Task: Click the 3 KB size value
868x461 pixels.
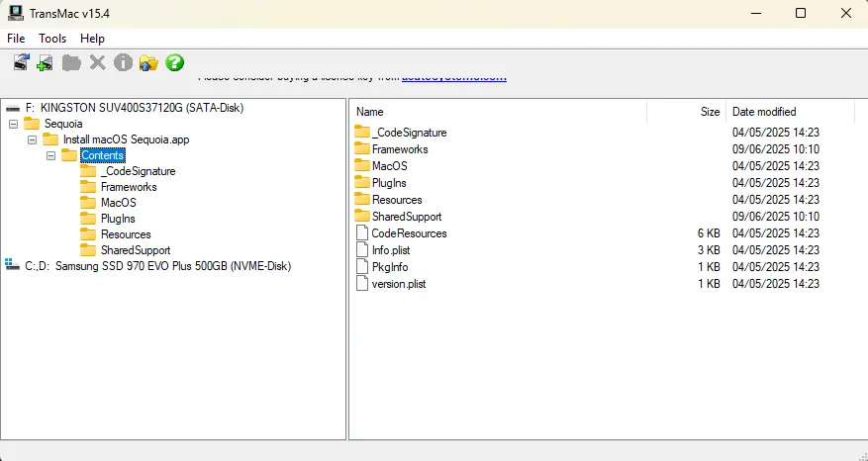Action: (x=709, y=250)
